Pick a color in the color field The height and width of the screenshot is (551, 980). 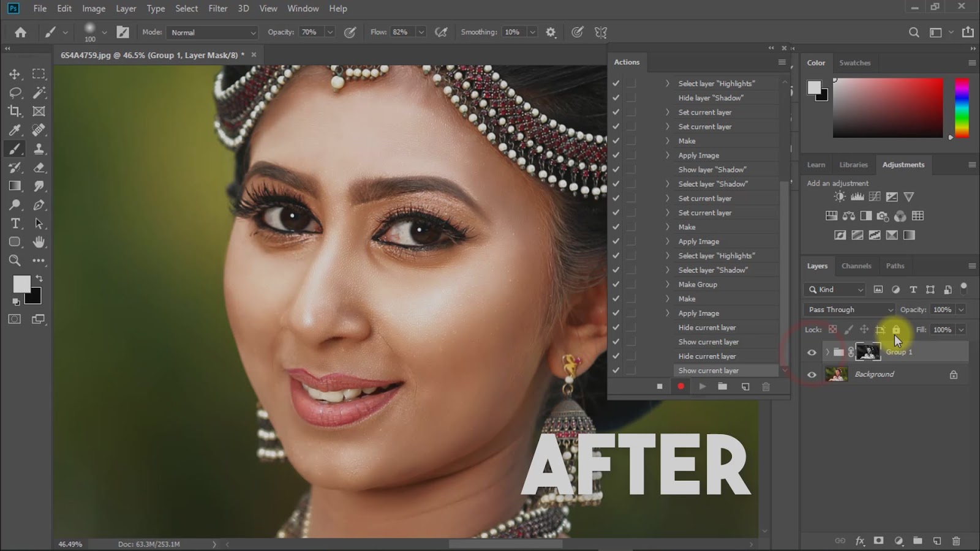click(x=888, y=108)
